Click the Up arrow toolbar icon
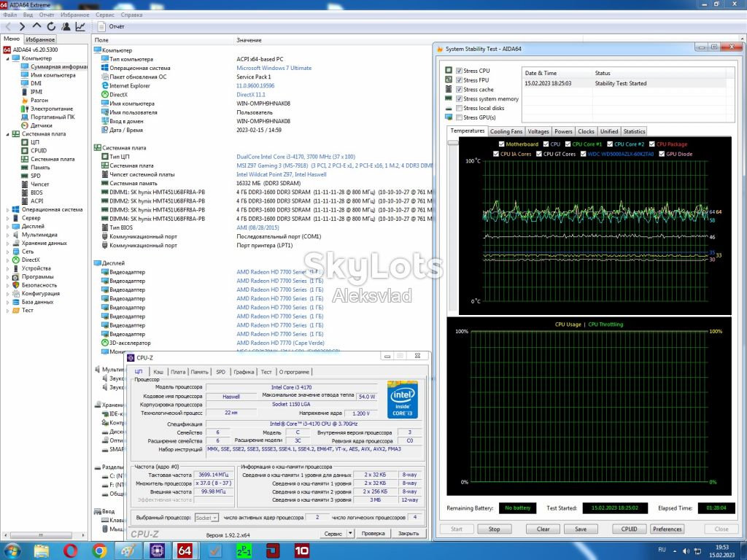This screenshot has height=560, width=747. 36,27
